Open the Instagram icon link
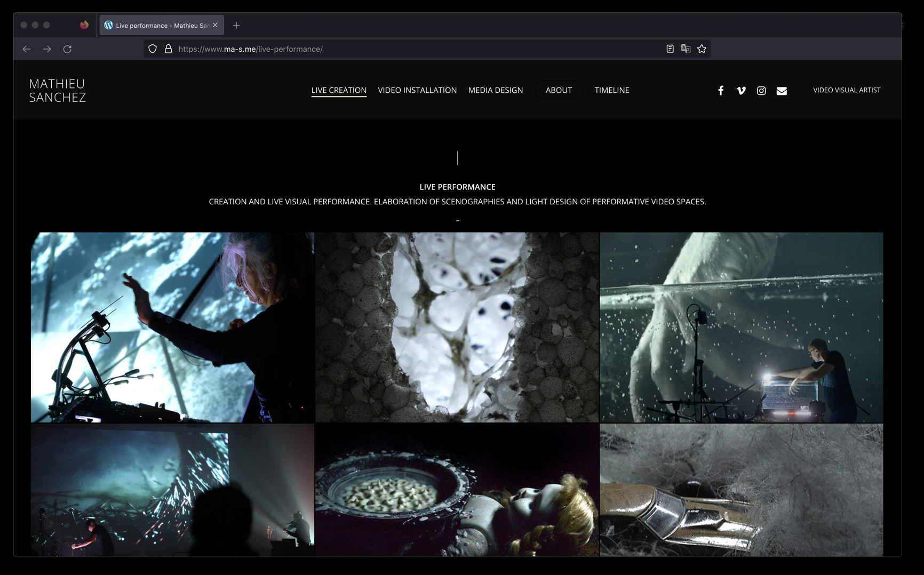The height and width of the screenshot is (575, 924). 761,91
